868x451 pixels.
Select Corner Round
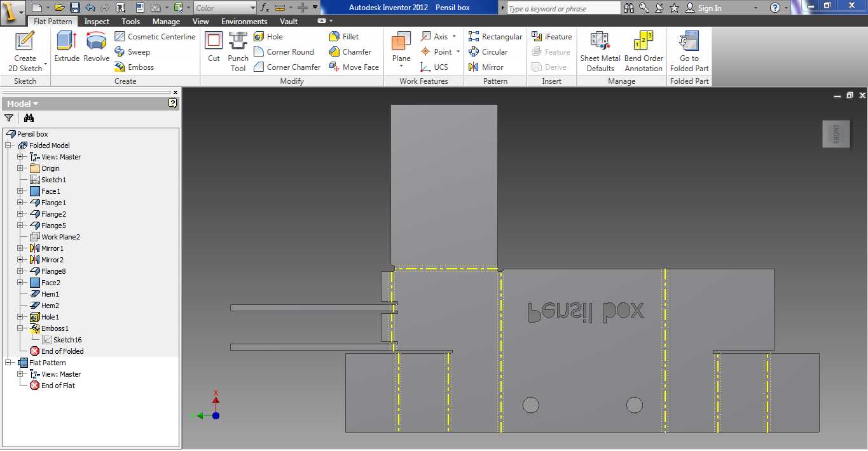[284, 51]
